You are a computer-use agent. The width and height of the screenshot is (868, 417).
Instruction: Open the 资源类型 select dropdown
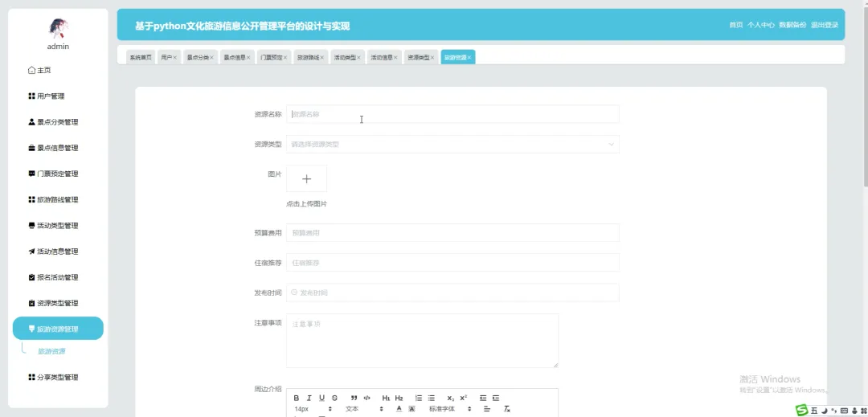point(452,145)
